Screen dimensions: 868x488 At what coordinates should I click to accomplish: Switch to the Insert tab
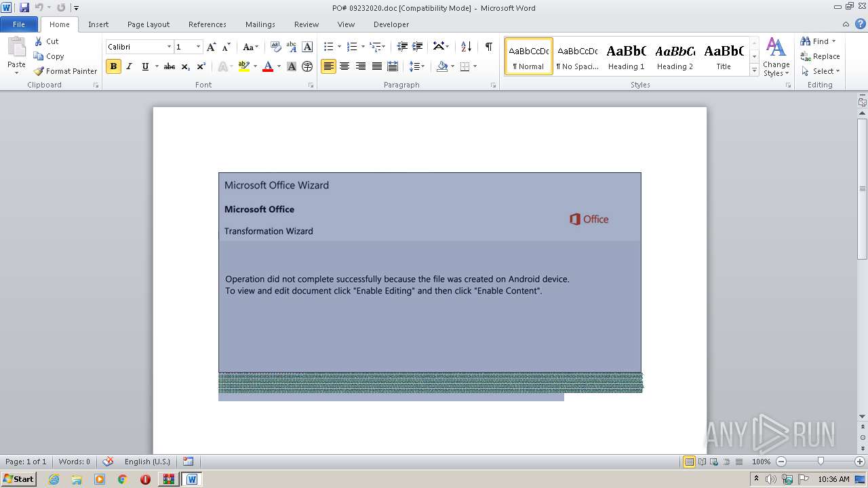[x=98, y=24]
